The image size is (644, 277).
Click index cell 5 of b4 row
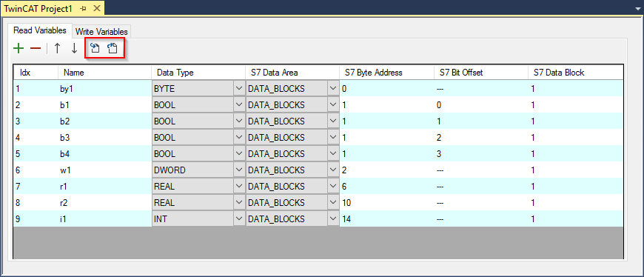click(36, 154)
